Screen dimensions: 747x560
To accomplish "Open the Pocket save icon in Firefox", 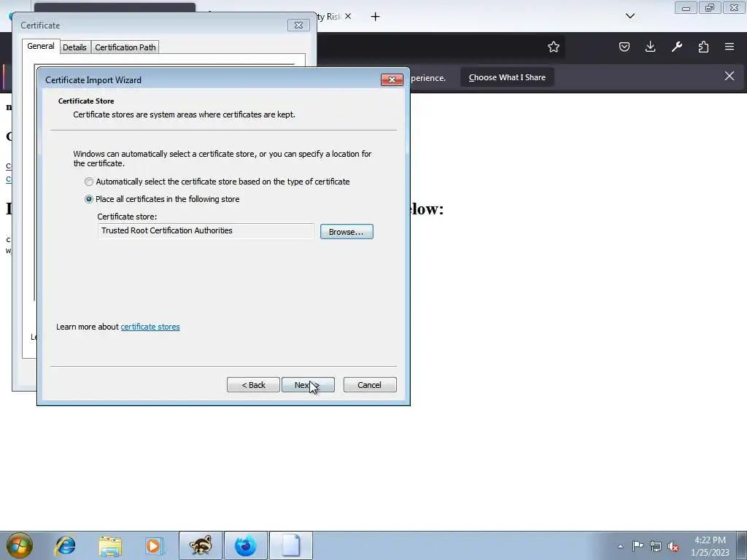I will click(624, 47).
